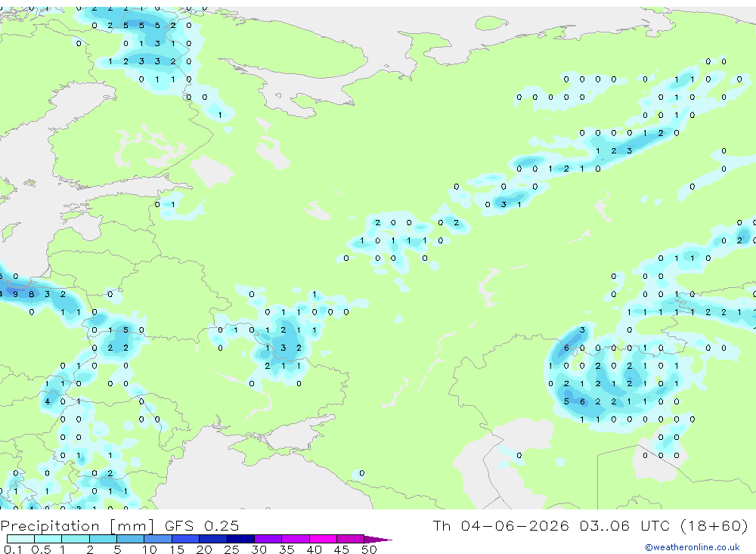The image size is (756, 554).
Task: Select the 45–50 mm legend swatch
Action: (x=351, y=539)
